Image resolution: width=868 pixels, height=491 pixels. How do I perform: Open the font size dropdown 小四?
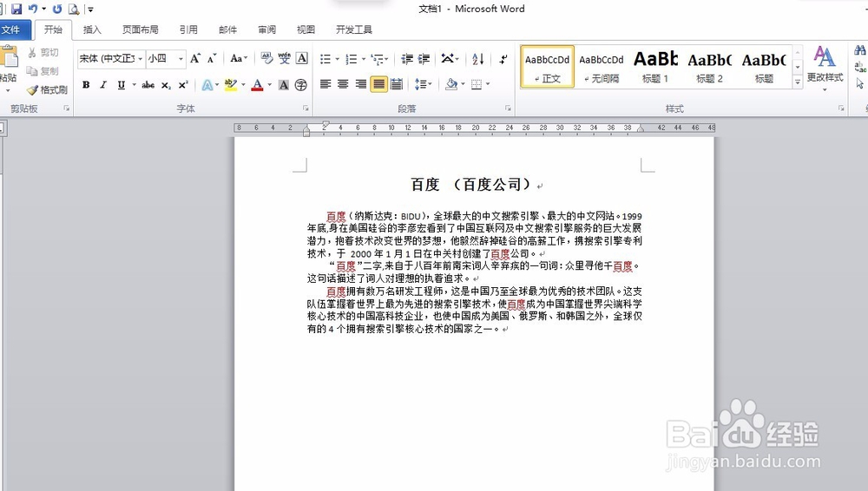pyautogui.click(x=181, y=59)
